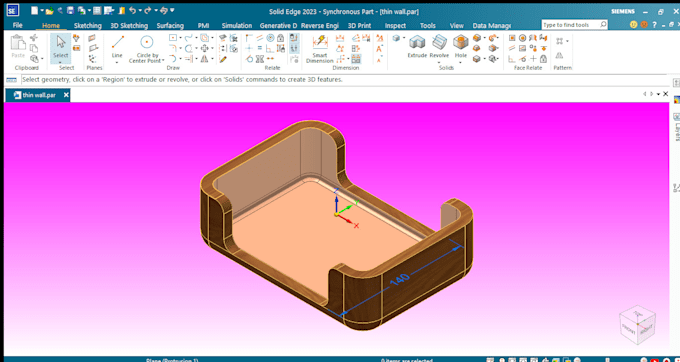Open the Inspect ribbon tab
This screenshot has width=680, height=362.
tap(395, 26)
